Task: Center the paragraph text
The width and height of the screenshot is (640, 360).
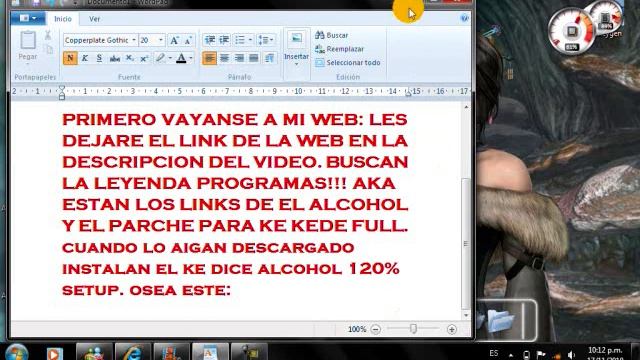Action: (224, 58)
